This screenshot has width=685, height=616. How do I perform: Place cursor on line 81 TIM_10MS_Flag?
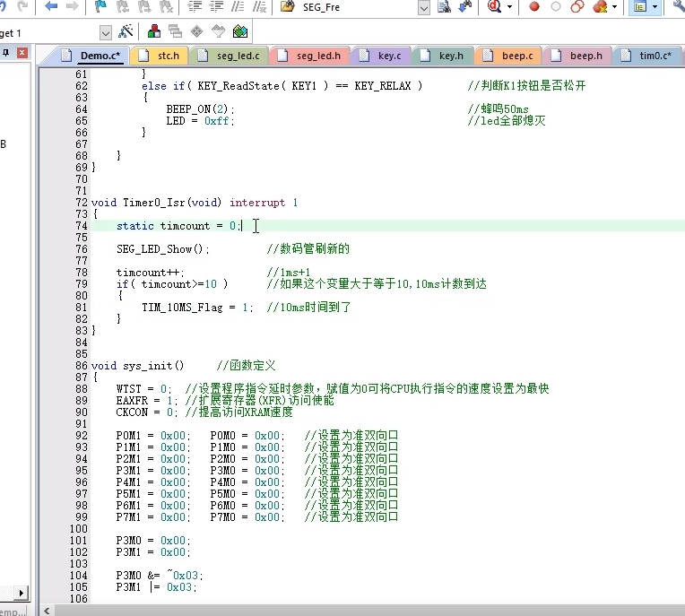(x=182, y=308)
